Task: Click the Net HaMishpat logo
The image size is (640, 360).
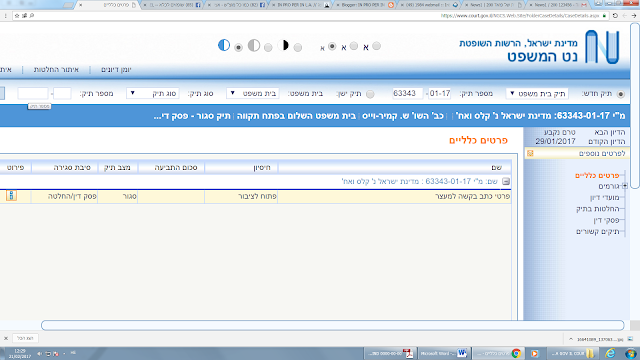Action: point(602,47)
